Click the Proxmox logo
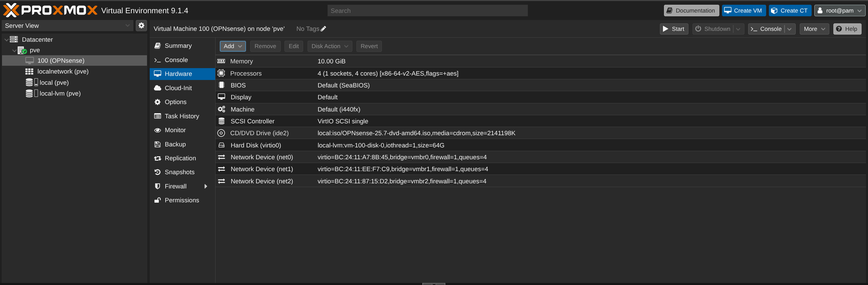This screenshot has height=285, width=868. click(50, 11)
